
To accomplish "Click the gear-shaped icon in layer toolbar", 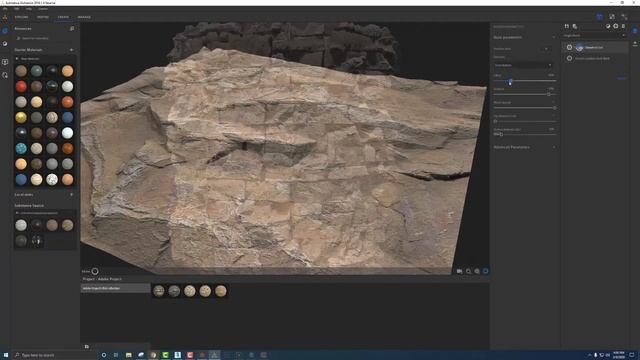I will pyautogui.click(x=616, y=26).
